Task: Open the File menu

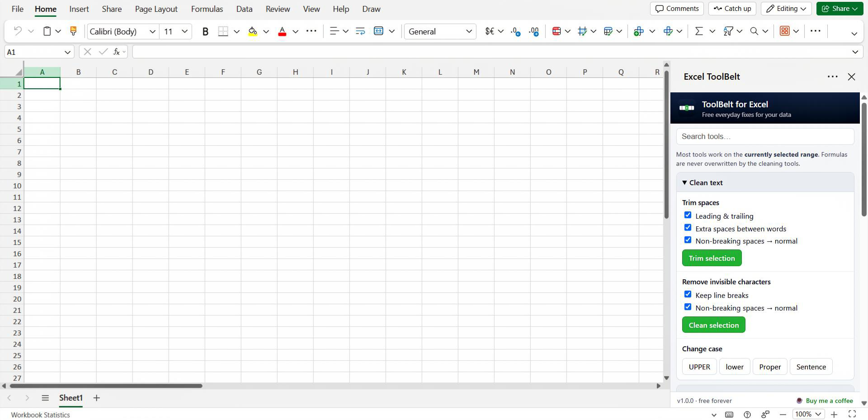Action: (18, 9)
